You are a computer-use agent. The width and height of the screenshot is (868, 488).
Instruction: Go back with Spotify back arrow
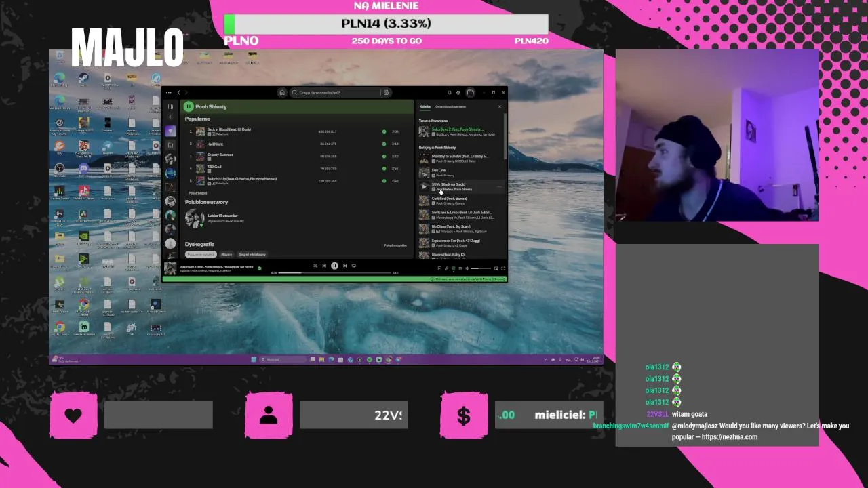pos(179,92)
